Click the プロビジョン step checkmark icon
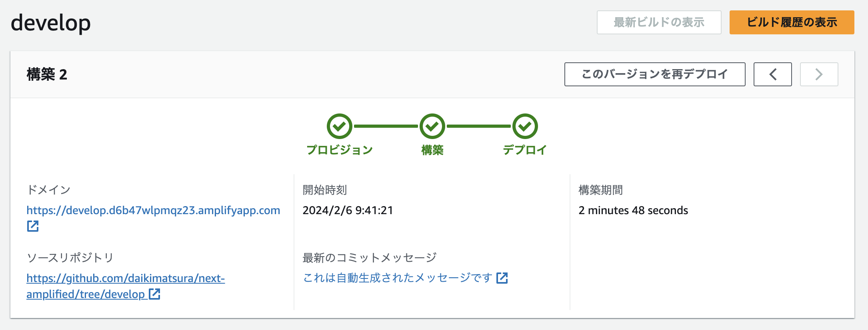 pyautogui.click(x=339, y=126)
